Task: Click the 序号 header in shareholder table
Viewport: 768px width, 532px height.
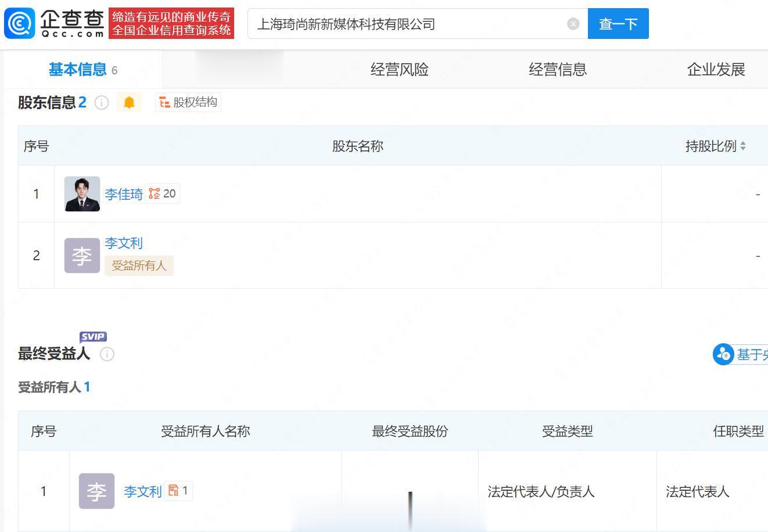Action: coord(36,146)
